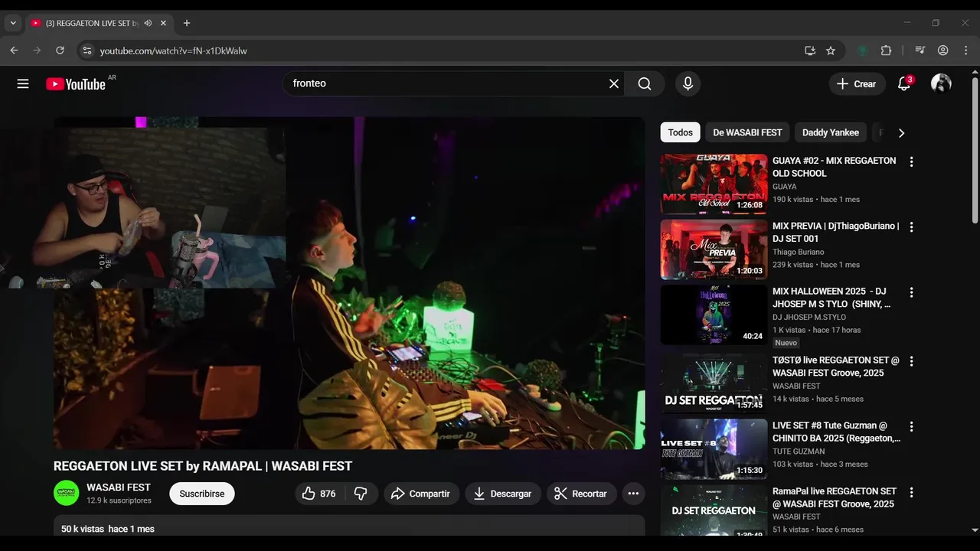
Task: Bookmark this page with star
Action: (831, 51)
